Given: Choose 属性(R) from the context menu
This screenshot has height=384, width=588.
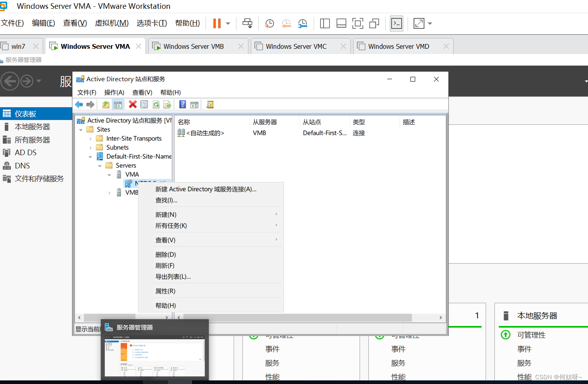Looking at the screenshot, I should click(165, 291).
